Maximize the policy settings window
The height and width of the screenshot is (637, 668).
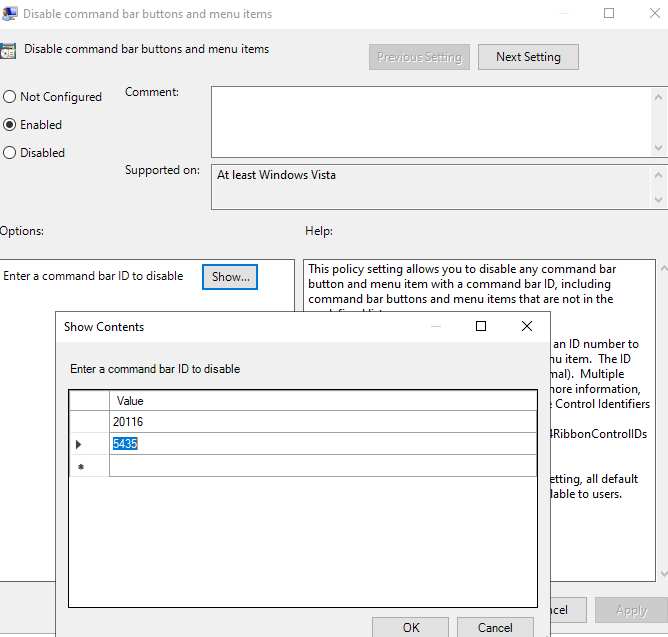pos(609,13)
